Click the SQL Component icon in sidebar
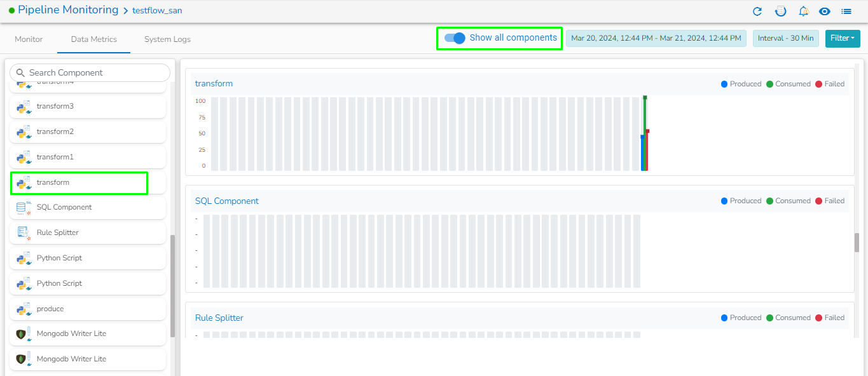The image size is (868, 376). tap(24, 208)
